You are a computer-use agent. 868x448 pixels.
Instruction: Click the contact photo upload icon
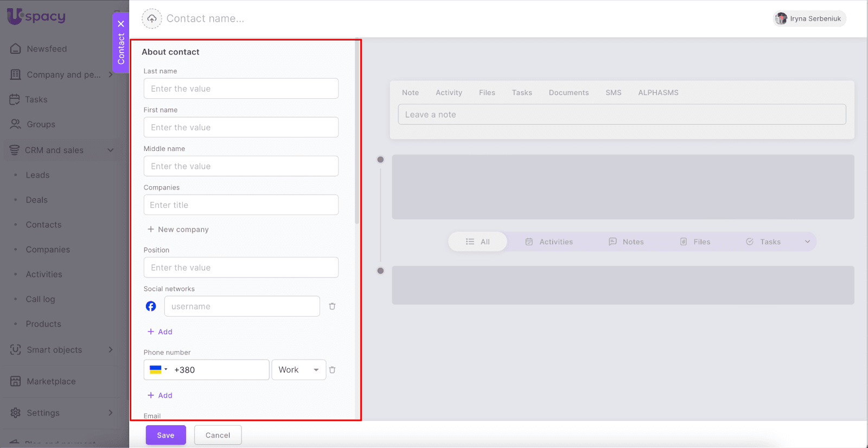pyautogui.click(x=152, y=18)
